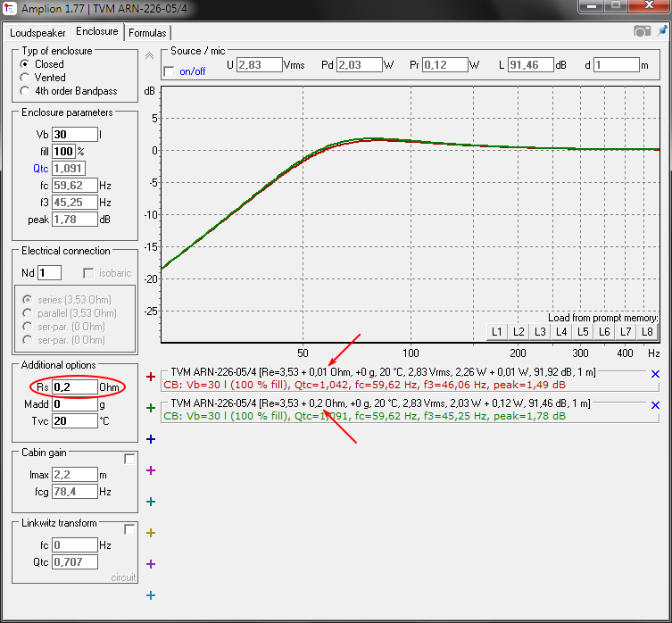The height and width of the screenshot is (623, 672).
Task: Click the Tvc temperature field
Action: (75, 421)
